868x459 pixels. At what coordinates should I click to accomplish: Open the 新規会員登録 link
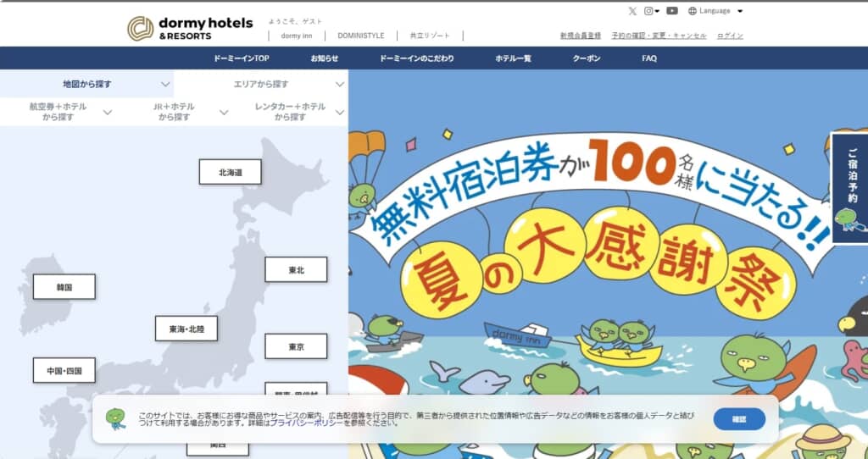click(x=581, y=36)
